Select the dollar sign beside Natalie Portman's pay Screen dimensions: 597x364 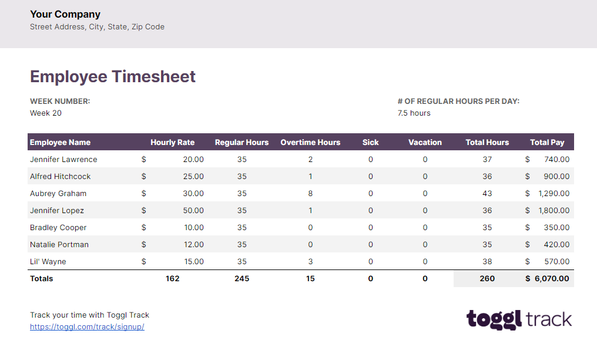click(x=527, y=244)
